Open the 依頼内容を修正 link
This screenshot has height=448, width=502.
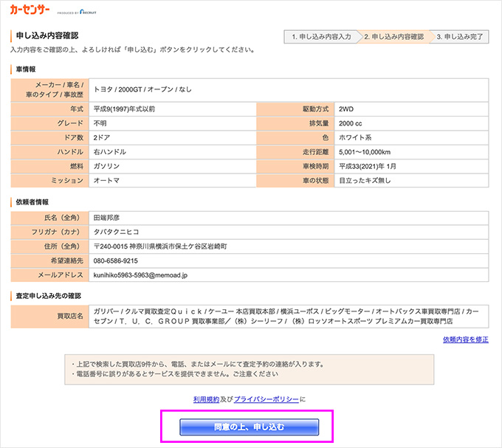465,340
